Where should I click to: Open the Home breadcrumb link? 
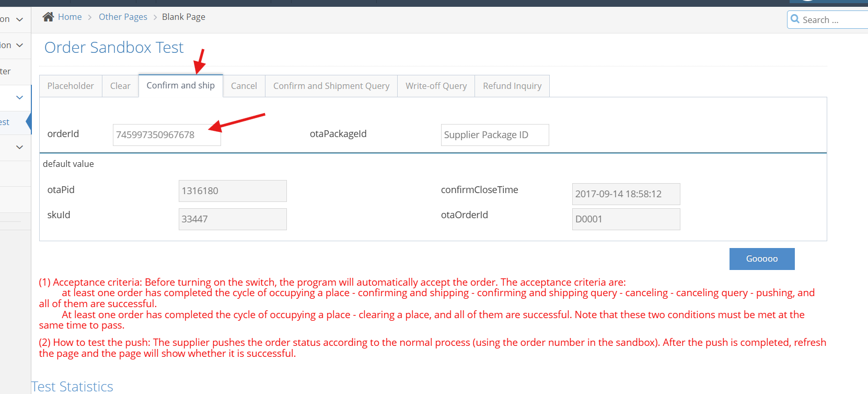point(70,17)
